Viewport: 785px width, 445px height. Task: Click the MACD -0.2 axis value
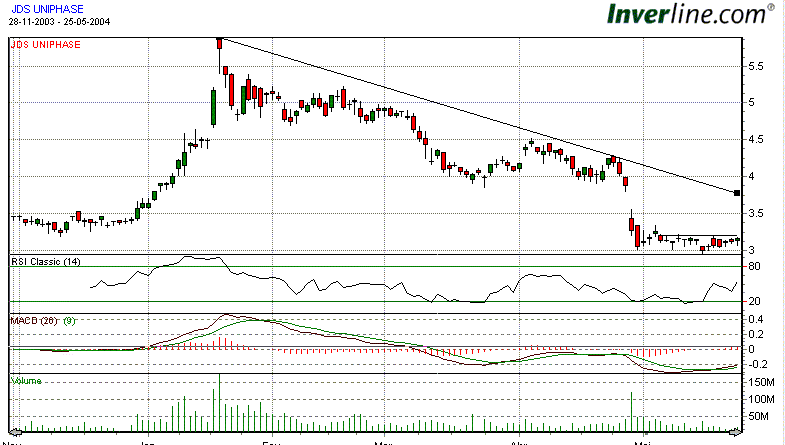756,364
